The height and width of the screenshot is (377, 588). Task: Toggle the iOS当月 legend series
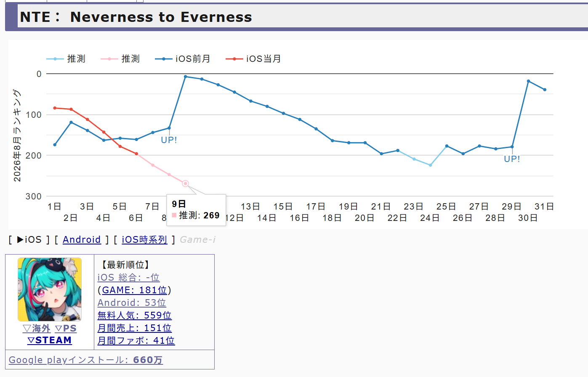[253, 59]
